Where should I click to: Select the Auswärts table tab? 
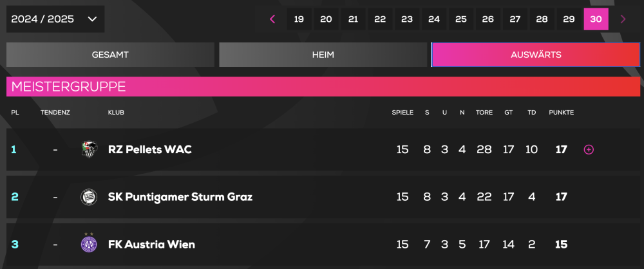pos(535,55)
